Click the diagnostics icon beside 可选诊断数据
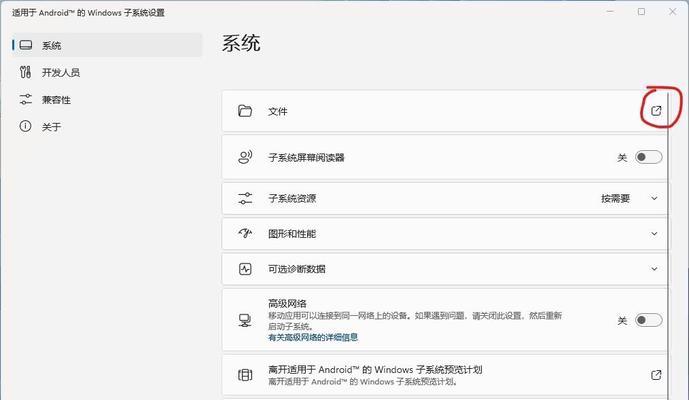Image resolution: width=689 pixels, height=400 pixels. 245,269
